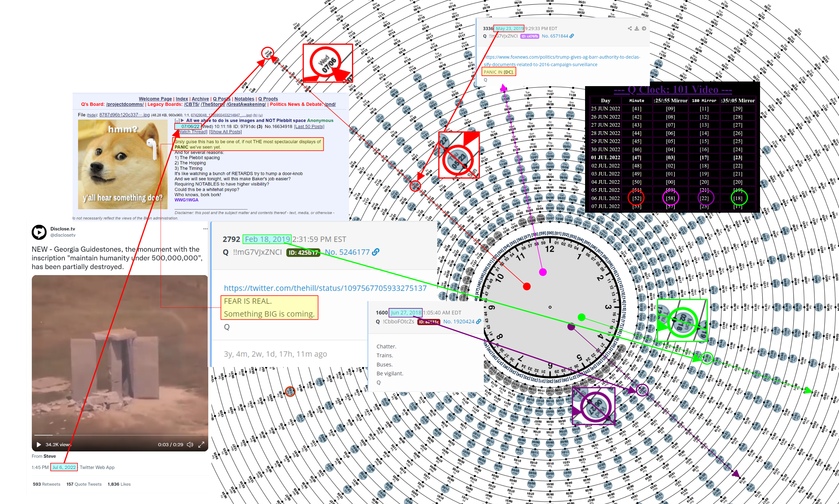Screen dimensions: 839x504
Task: Click the [Last 50 Posts] link
Action: coord(309,126)
